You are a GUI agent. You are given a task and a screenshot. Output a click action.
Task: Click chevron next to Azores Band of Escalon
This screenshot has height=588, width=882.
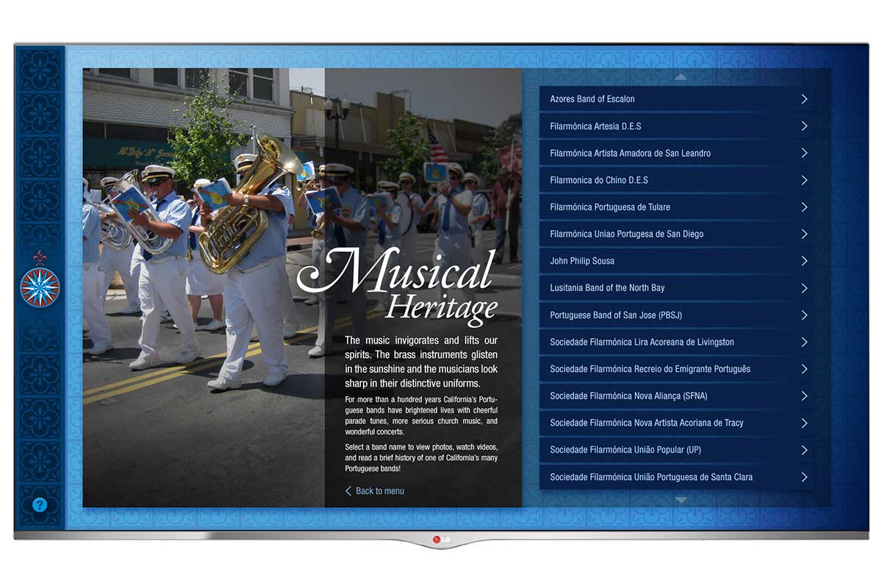pos(804,99)
